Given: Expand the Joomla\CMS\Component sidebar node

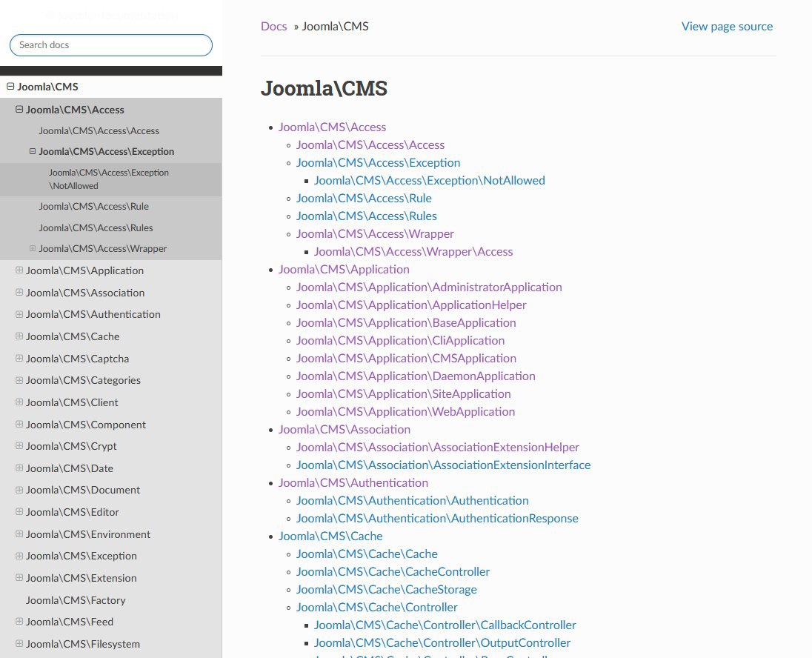Looking at the screenshot, I should [19, 424].
